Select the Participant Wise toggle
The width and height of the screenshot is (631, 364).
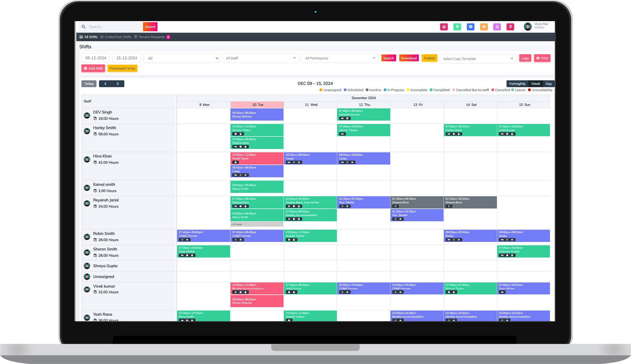[122, 68]
